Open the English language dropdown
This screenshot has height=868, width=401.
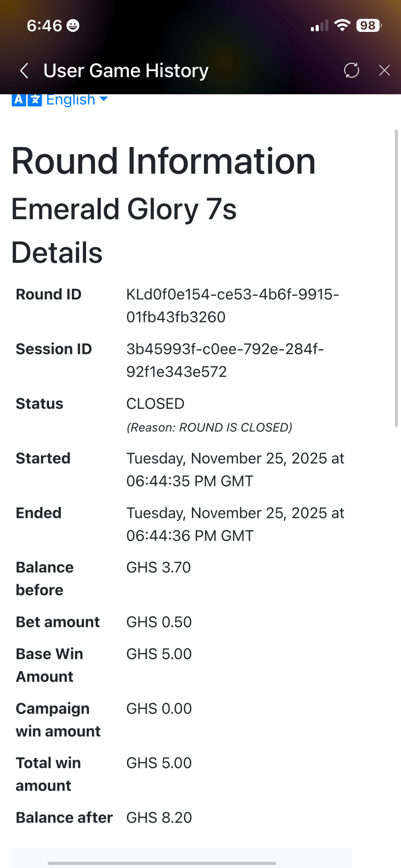pyautogui.click(x=71, y=100)
